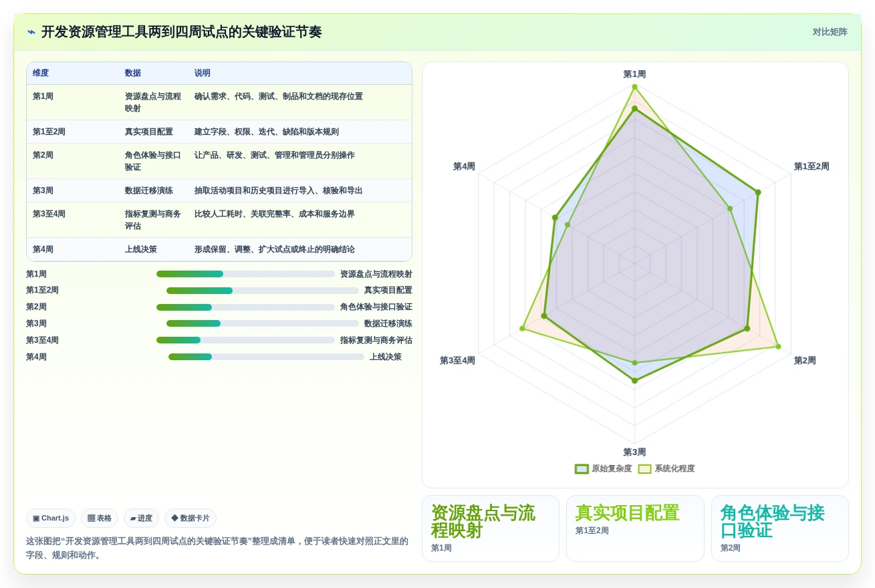Click the 第3周 radar axis label
The height and width of the screenshot is (588, 875).
point(634,452)
